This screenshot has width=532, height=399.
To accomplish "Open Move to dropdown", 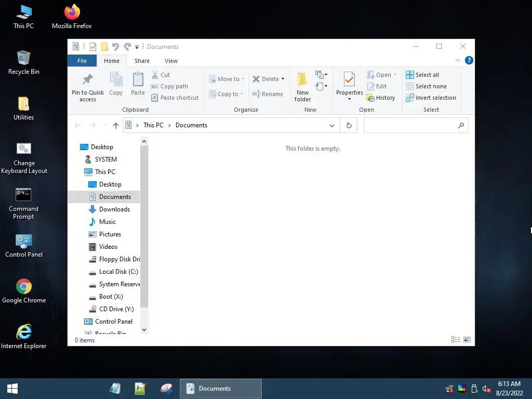I will tap(227, 79).
